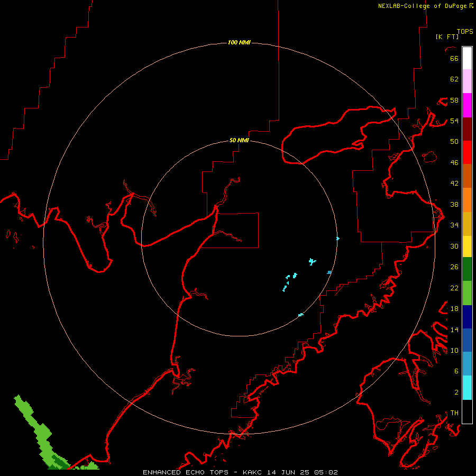This screenshot has height=476, width=476.
Task: Click the cyan echo on the southeast 50 NMI ring
Action: pyautogui.click(x=300, y=315)
